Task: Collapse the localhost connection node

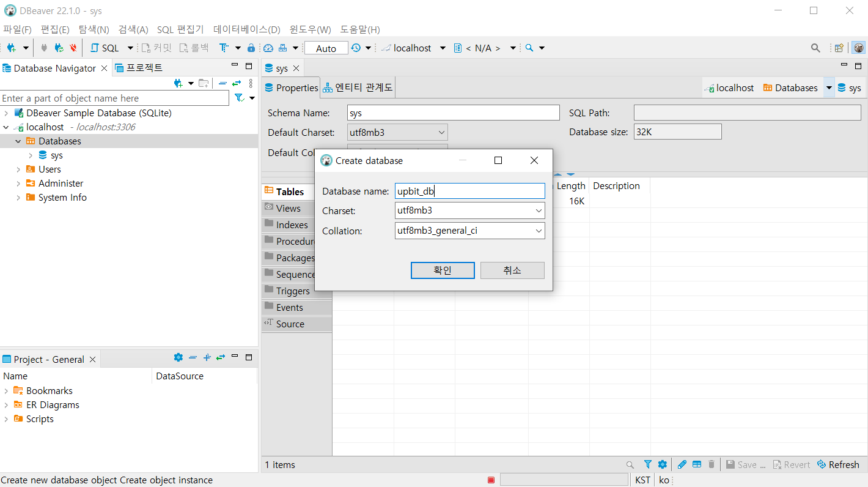Action: [6, 127]
